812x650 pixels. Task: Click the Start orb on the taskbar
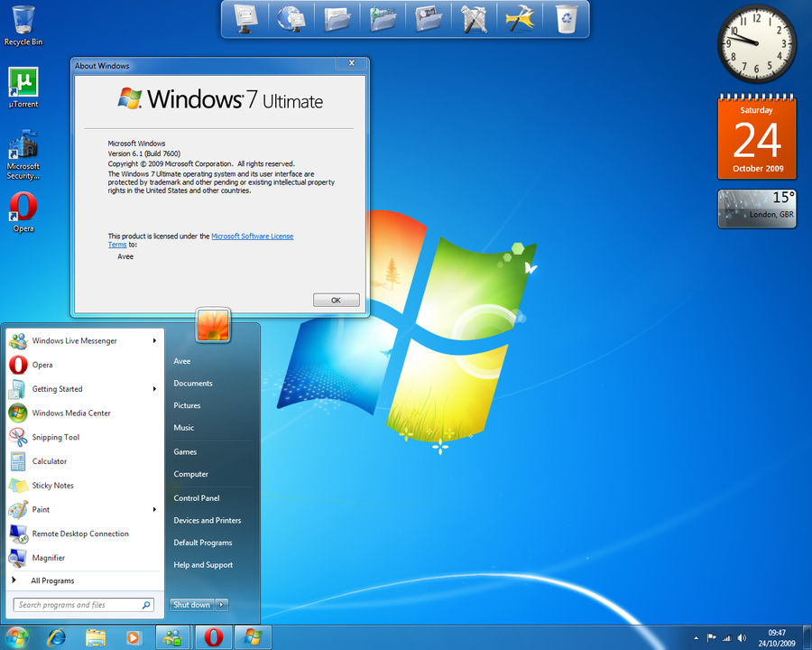15,637
